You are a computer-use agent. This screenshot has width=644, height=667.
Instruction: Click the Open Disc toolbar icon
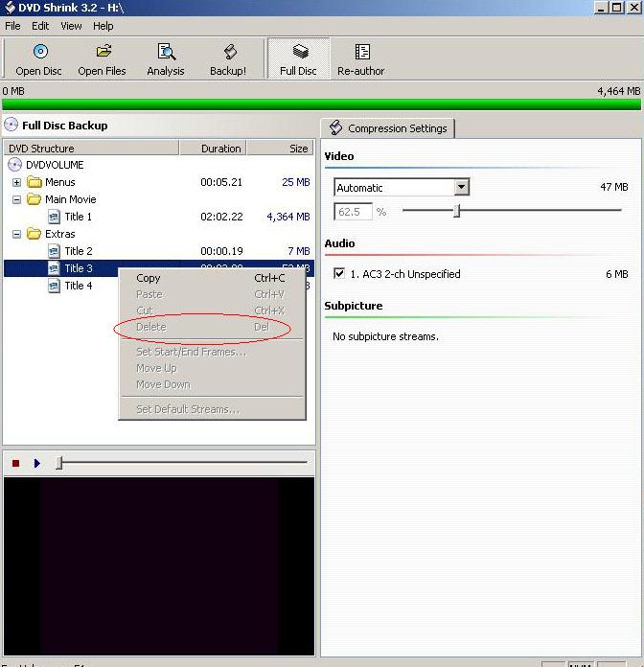click(x=40, y=52)
